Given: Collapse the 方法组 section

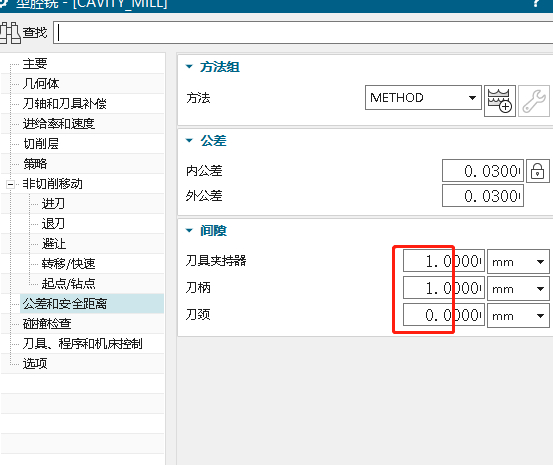Looking at the screenshot, I should pos(189,66).
